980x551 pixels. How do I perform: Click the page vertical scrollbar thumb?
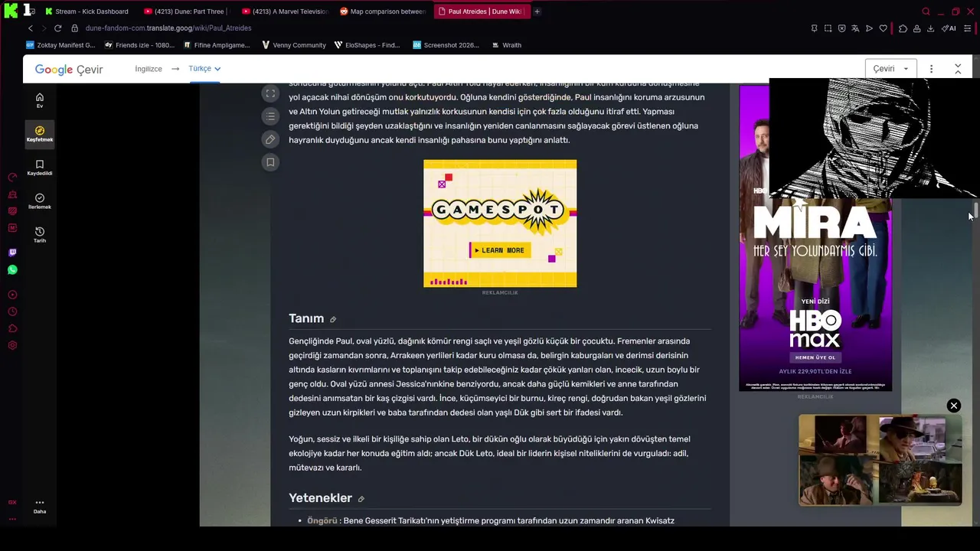pos(976,210)
